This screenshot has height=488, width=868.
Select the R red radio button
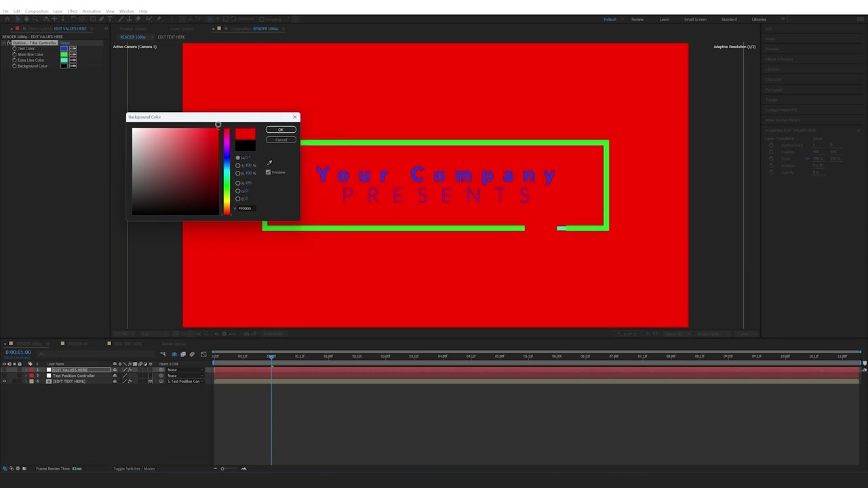[x=238, y=183]
